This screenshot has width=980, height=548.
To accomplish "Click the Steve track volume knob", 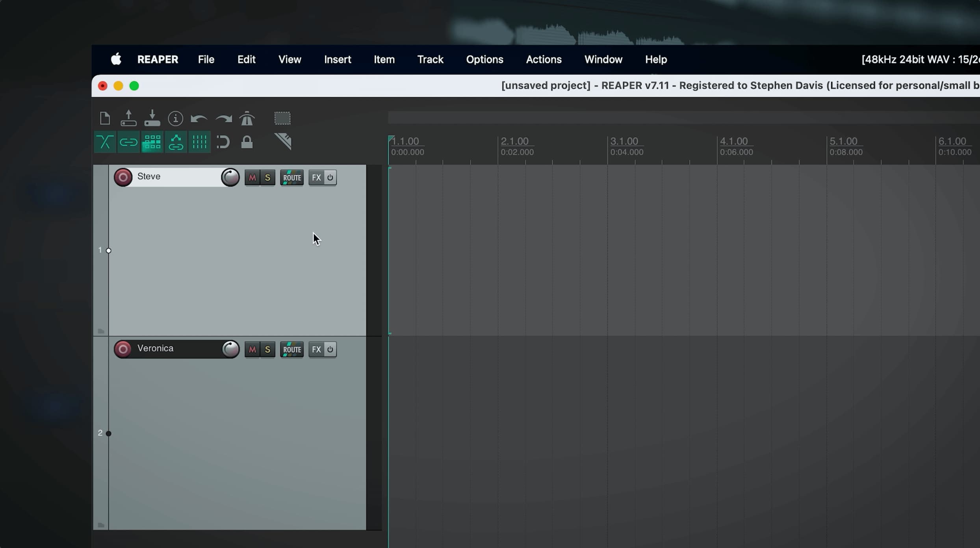I will (230, 177).
